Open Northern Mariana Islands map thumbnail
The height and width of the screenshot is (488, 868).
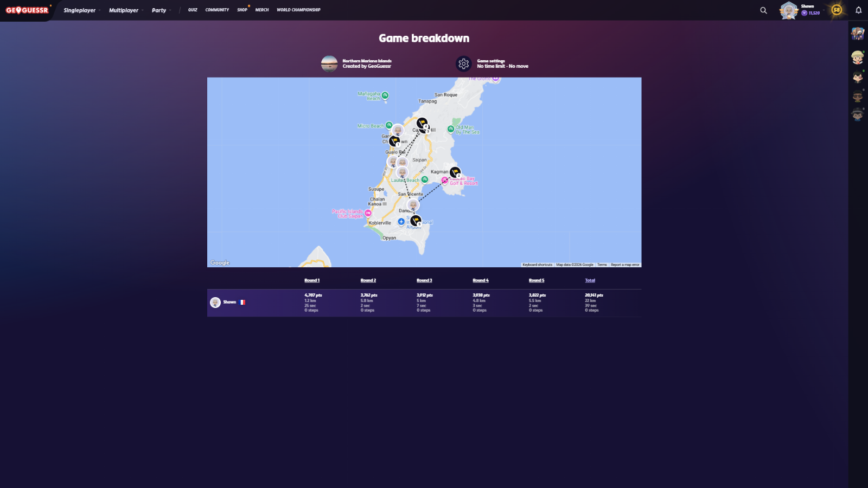tap(329, 64)
